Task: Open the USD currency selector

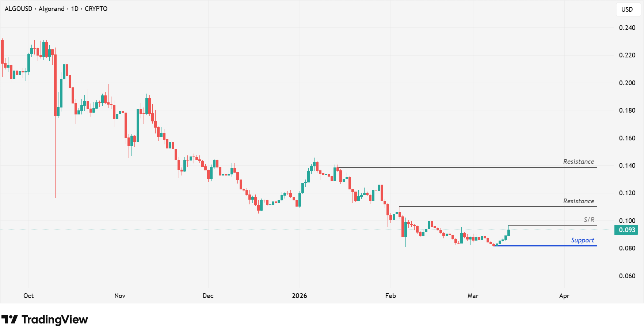Action: pos(627,10)
